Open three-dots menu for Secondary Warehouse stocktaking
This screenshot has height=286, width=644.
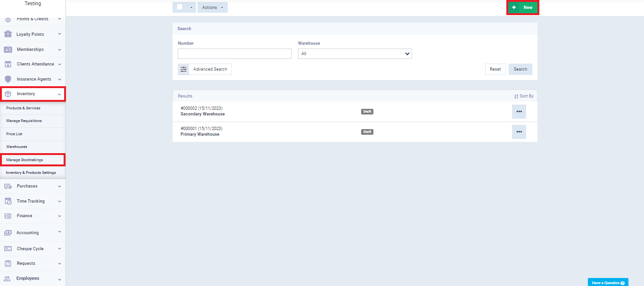tap(519, 112)
